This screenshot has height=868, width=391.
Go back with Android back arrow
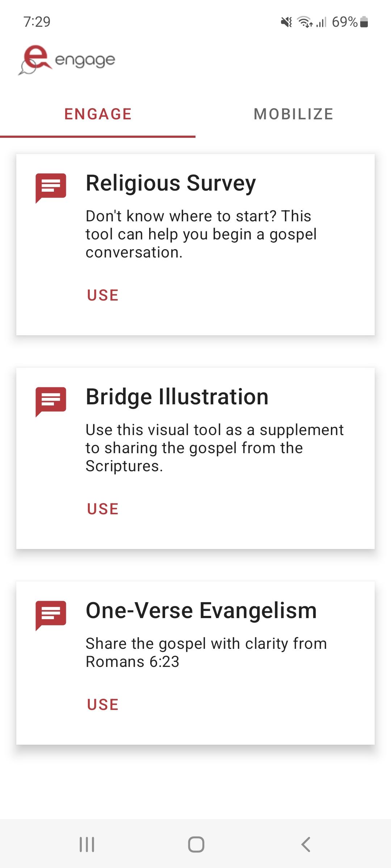coord(306,844)
